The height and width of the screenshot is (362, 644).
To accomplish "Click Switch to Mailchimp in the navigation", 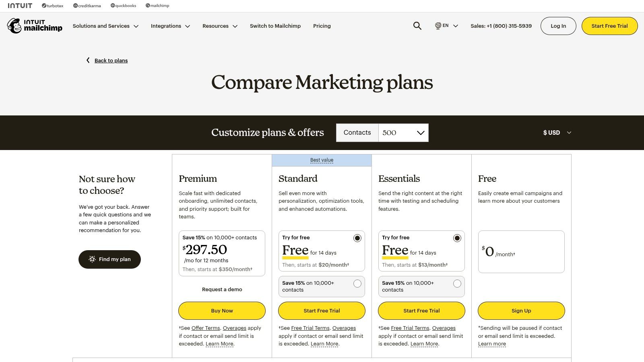I will [275, 26].
